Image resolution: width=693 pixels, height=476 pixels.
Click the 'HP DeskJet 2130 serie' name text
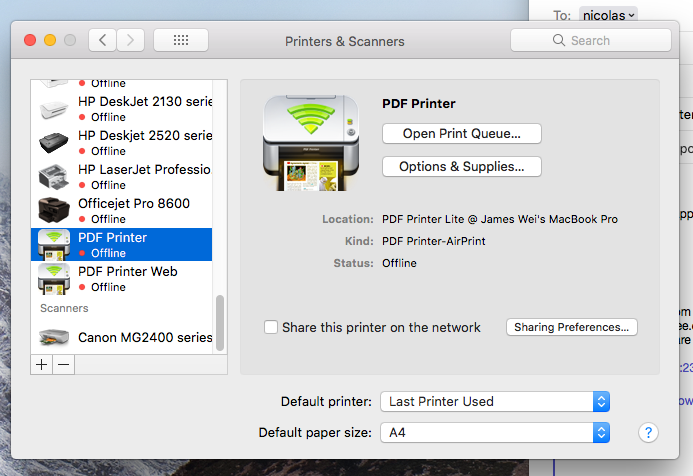pos(145,101)
